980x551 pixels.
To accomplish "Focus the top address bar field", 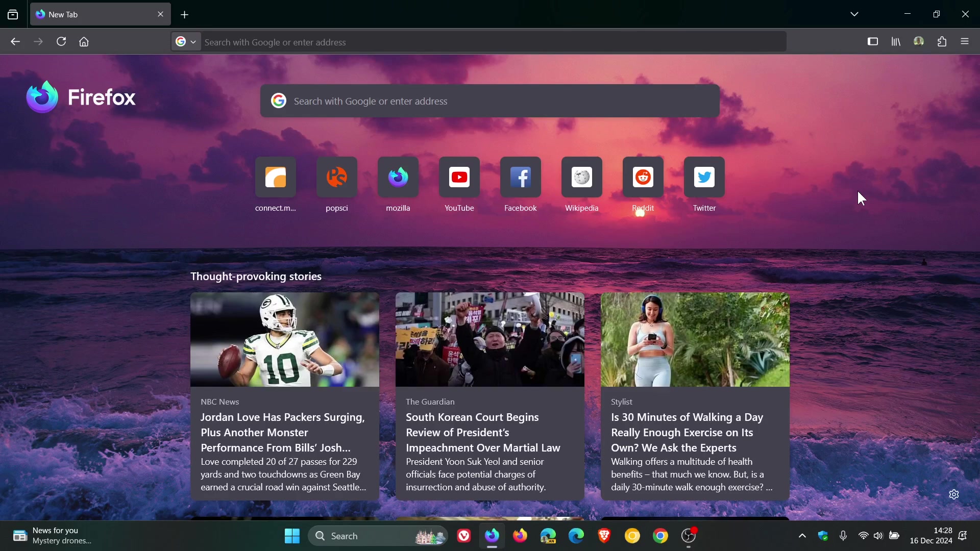I will pyautogui.click(x=494, y=42).
